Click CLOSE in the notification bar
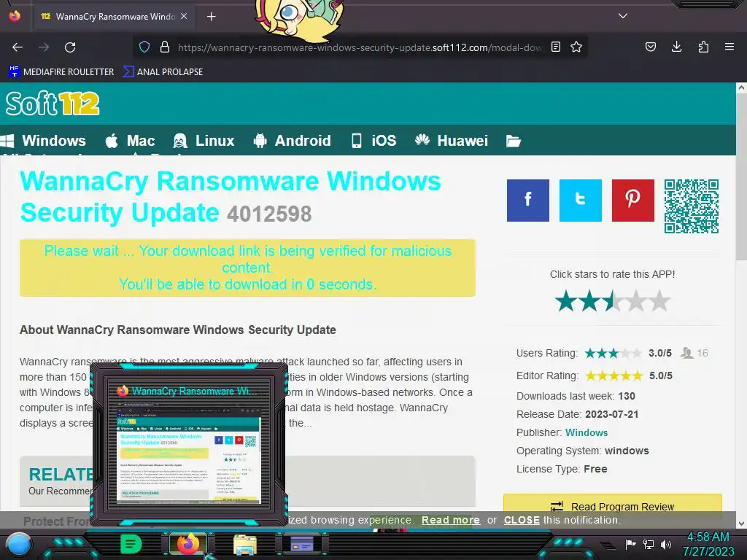This screenshot has width=747, height=560. point(522,520)
